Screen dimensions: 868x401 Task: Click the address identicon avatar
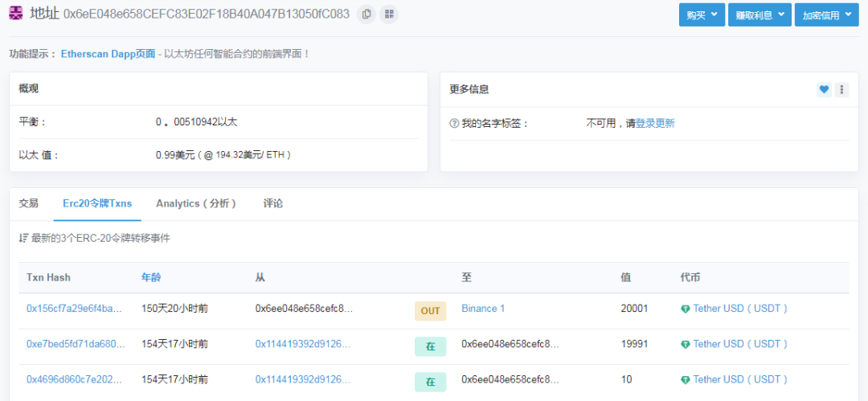pyautogui.click(x=17, y=14)
